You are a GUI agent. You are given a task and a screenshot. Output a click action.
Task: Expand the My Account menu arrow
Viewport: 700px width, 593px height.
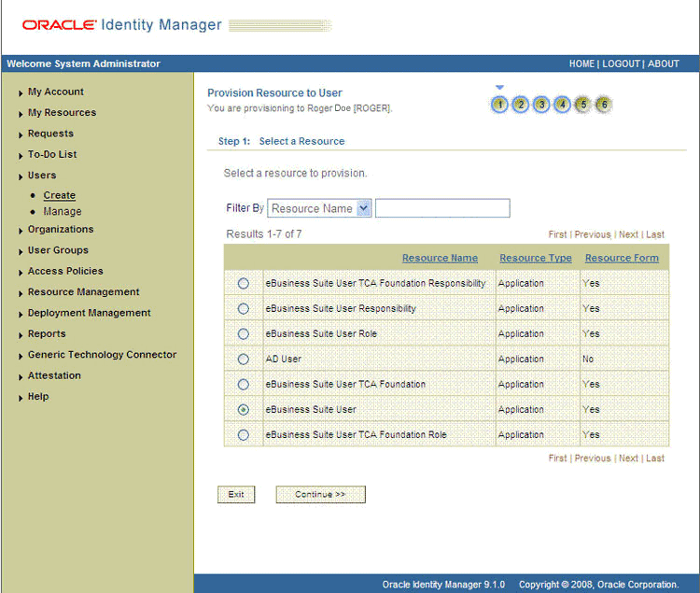coord(21,92)
